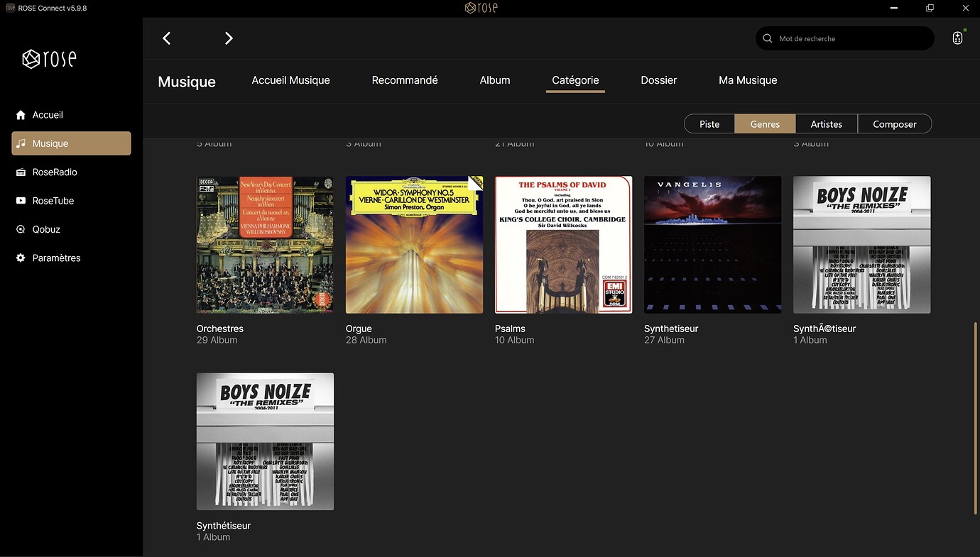Open the remote control icon
Screen dimensions: 980x557
tap(957, 38)
